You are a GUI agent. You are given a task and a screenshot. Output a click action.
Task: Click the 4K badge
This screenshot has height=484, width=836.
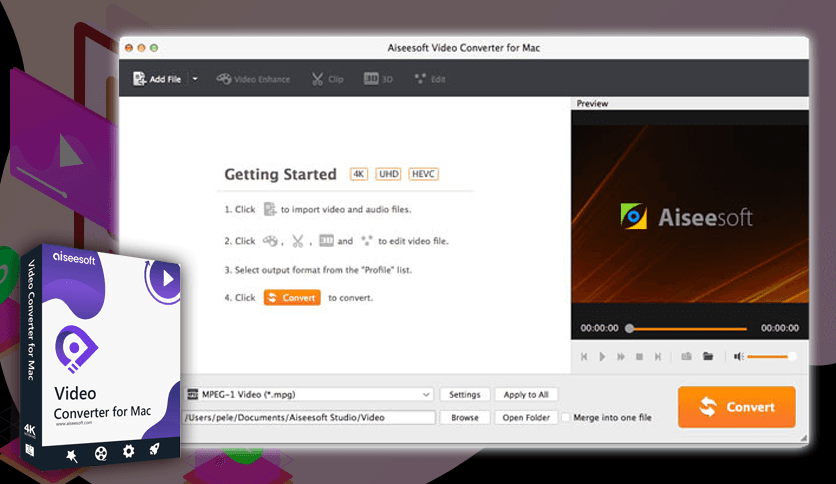coord(359,174)
